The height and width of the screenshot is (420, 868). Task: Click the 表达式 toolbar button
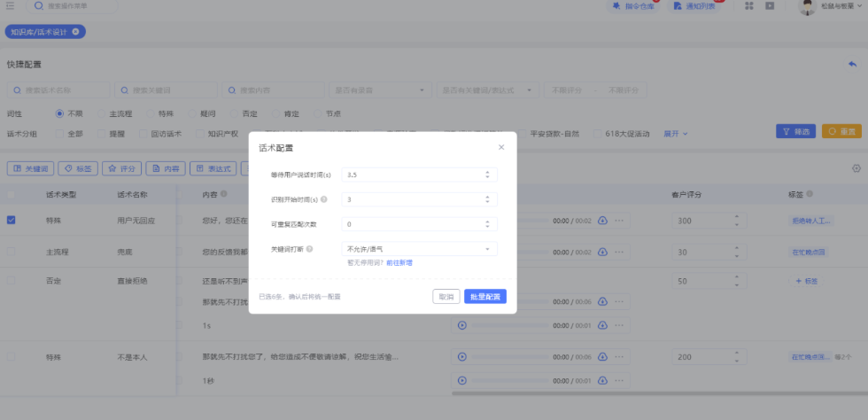click(x=213, y=168)
